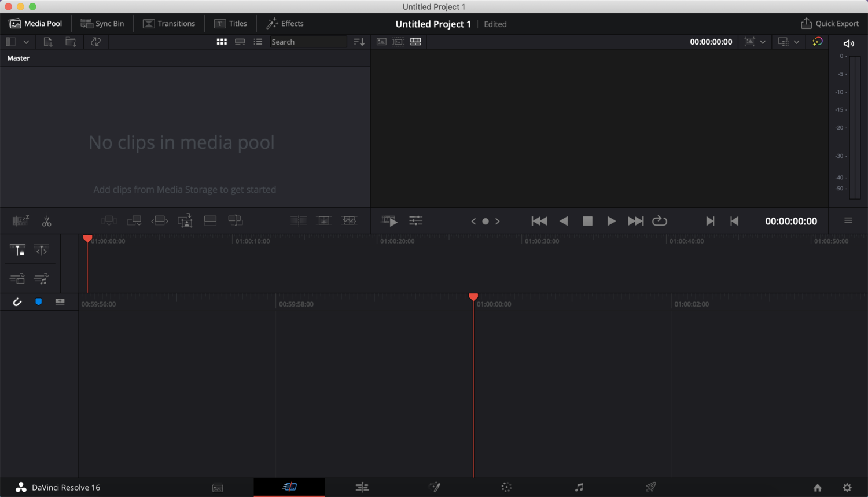The height and width of the screenshot is (497, 868).
Task: Mute audio with the speaker icon
Action: [849, 43]
